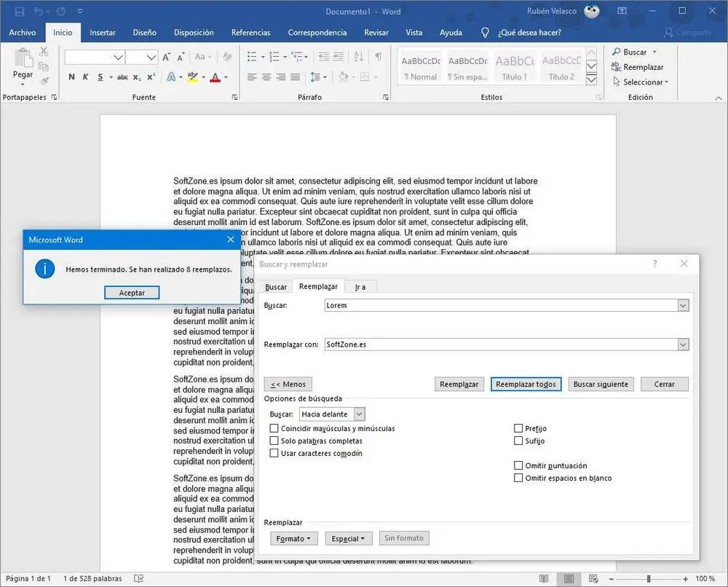This screenshot has width=728, height=587.
Task: Click the bulleted list icon
Action: tap(252, 57)
